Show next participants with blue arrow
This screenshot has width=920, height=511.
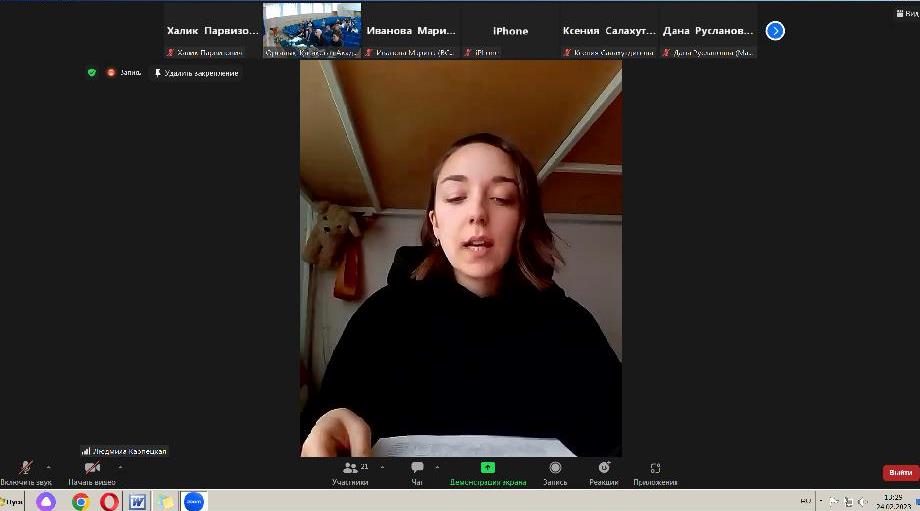coord(775,31)
